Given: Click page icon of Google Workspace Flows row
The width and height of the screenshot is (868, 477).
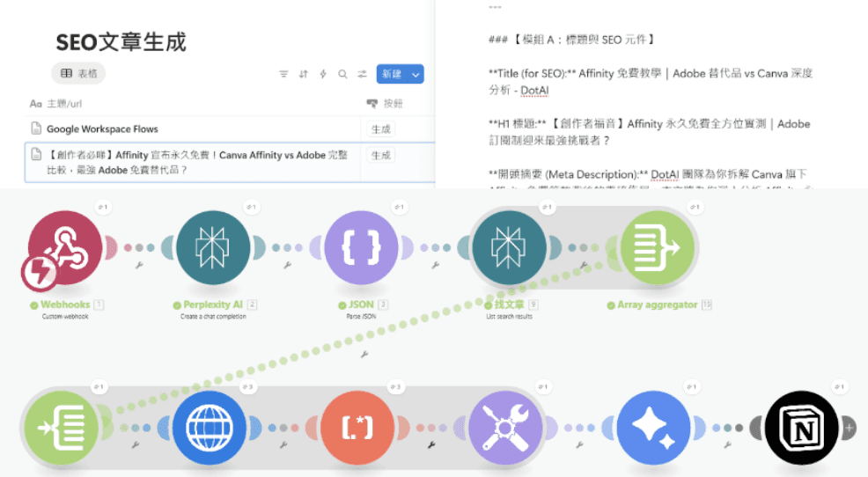Looking at the screenshot, I should coord(36,128).
